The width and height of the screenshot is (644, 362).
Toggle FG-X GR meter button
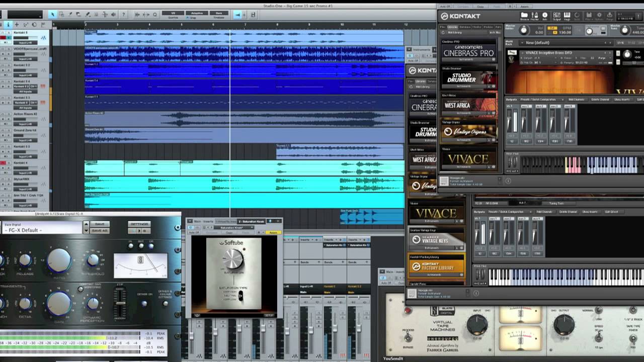tap(151, 246)
